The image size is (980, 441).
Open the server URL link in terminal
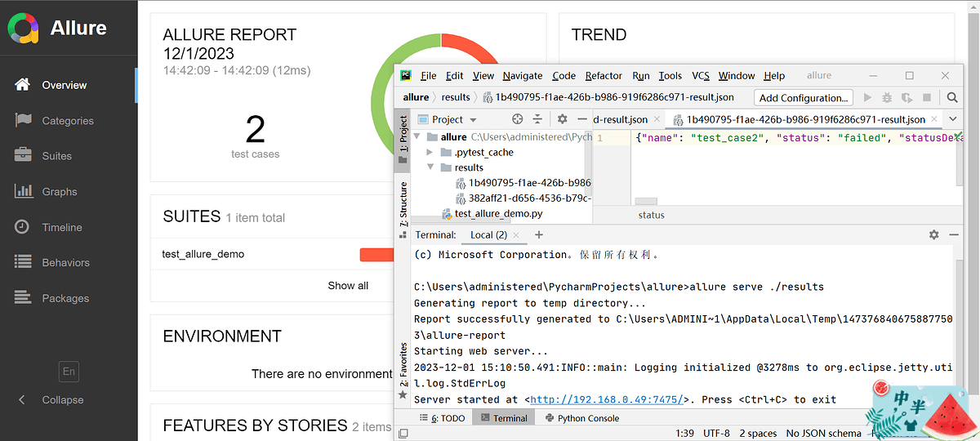click(607, 399)
